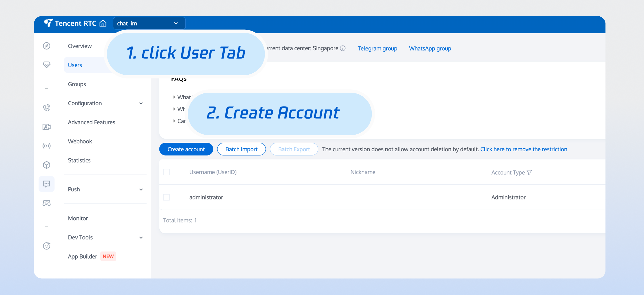The height and width of the screenshot is (295, 644).
Task: Open the Groups menu item
Action: (77, 84)
